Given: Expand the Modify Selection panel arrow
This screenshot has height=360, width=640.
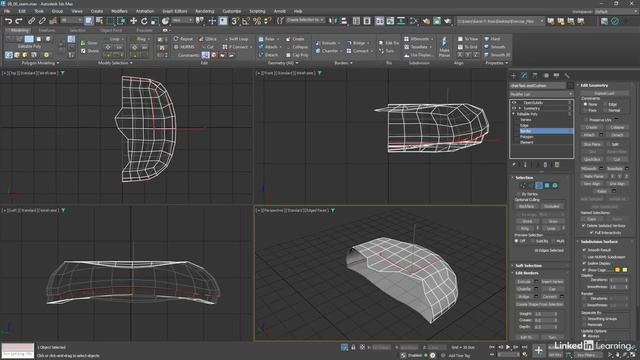Looking at the screenshot, I should (131, 63).
